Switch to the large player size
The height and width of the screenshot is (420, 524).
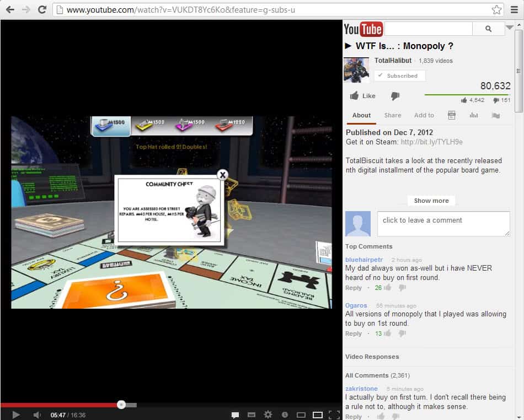tap(318, 415)
